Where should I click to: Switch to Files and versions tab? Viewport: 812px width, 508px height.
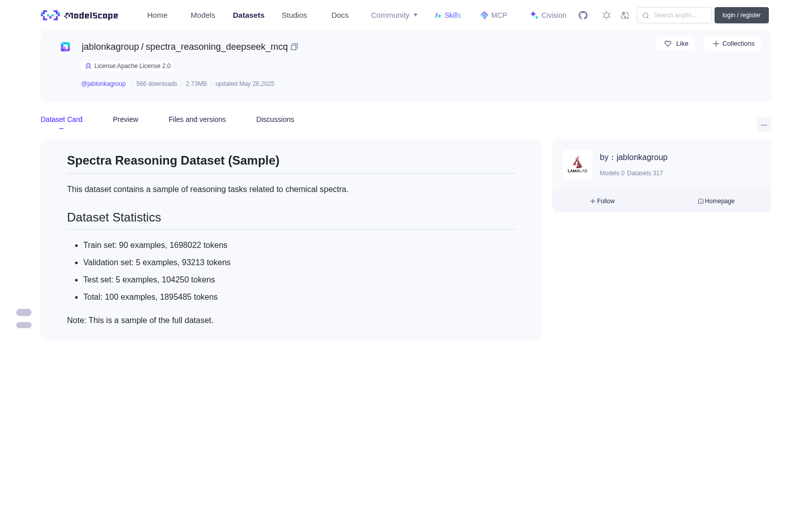(x=197, y=119)
